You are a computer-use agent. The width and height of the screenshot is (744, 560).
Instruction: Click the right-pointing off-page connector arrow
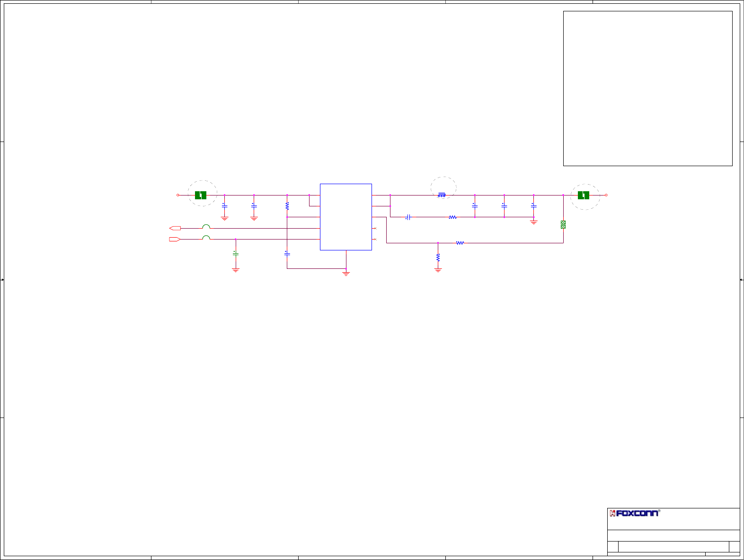coord(175,240)
